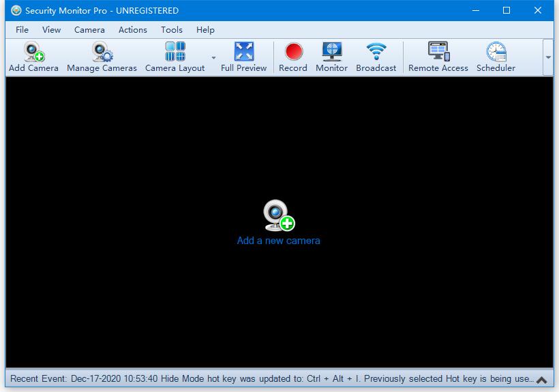This screenshot has width=559, height=392.
Task: Expand the toolbar overflow arrow
Action: click(548, 57)
